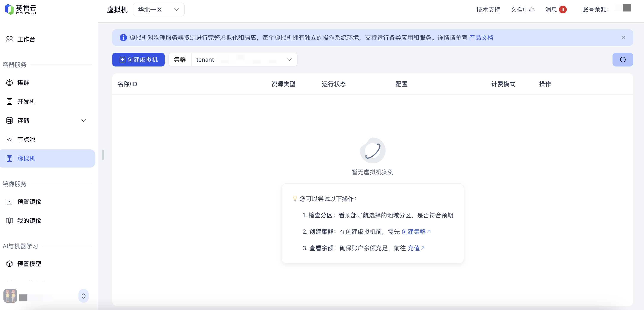Open 开发机 in the sidebar
This screenshot has height=310, width=644.
click(26, 102)
